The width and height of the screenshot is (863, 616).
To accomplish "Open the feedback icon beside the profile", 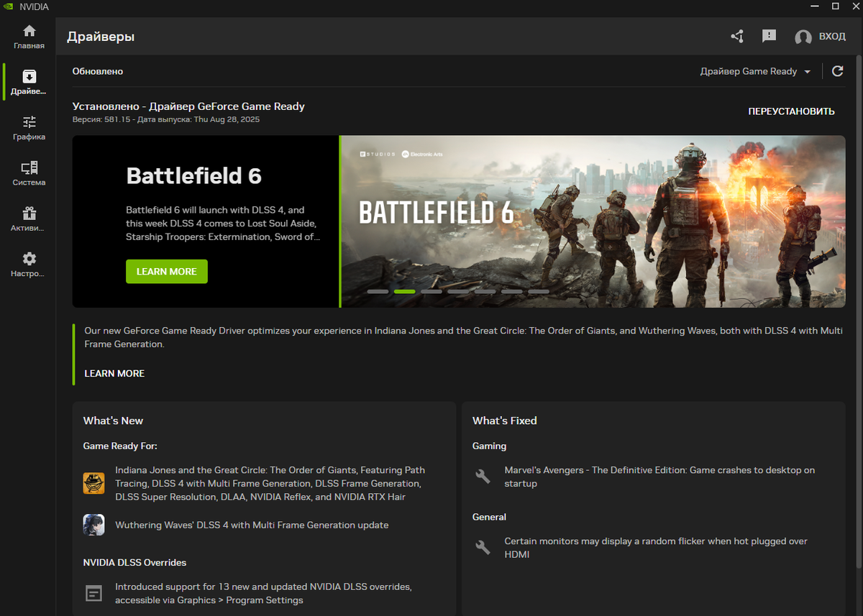I will pyautogui.click(x=769, y=36).
